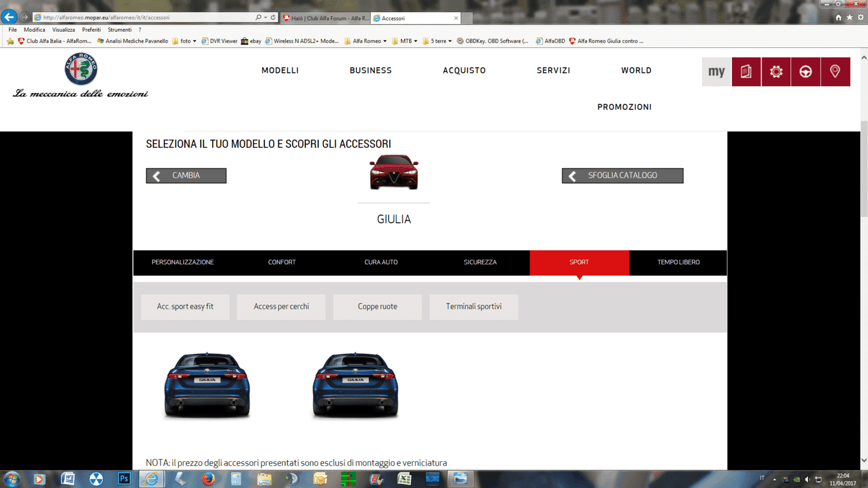868x488 pixels.
Task: Open the browser Favorites star icon
Action: pos(849,17)
